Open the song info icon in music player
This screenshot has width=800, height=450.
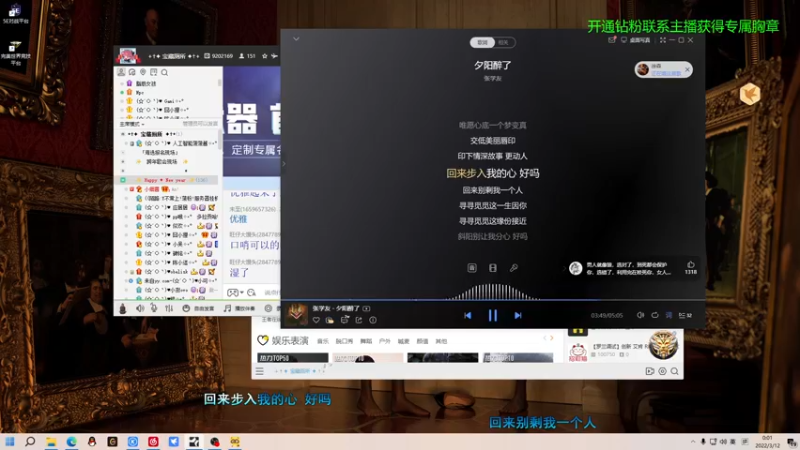[373, 320]
